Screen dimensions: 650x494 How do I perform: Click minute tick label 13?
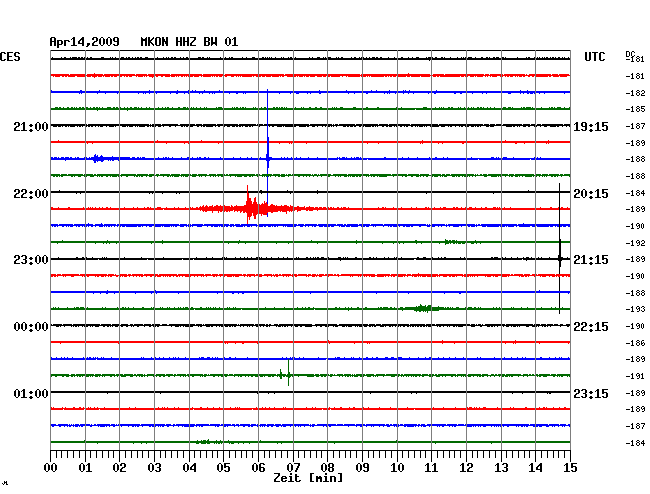(x=501, y=468)
